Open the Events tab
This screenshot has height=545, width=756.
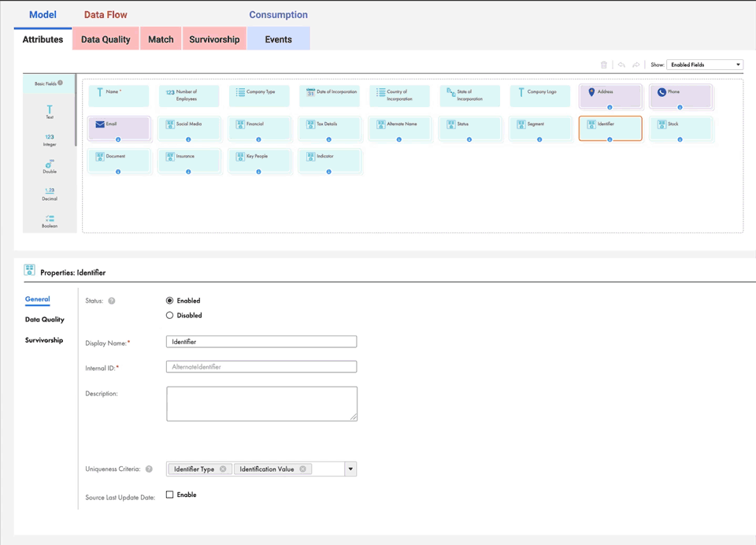point(278,38)
